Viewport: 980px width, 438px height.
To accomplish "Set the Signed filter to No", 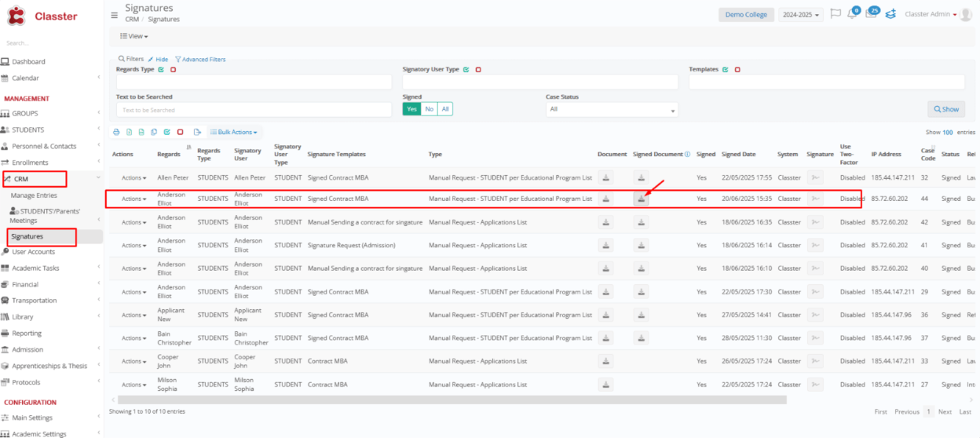I will coord(429,109).
